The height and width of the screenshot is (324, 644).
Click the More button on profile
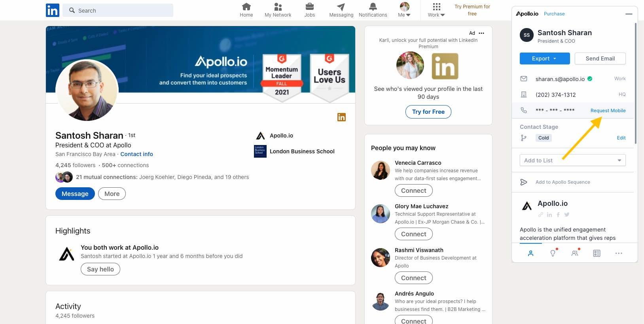112,194
